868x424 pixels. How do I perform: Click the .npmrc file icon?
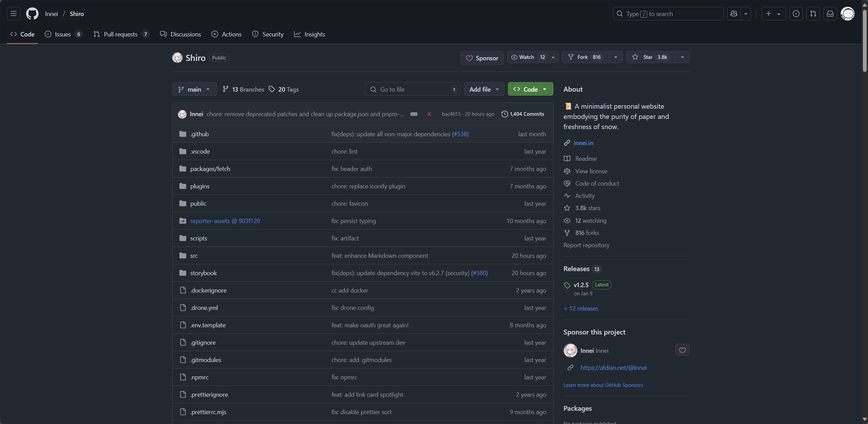(183, 377)
